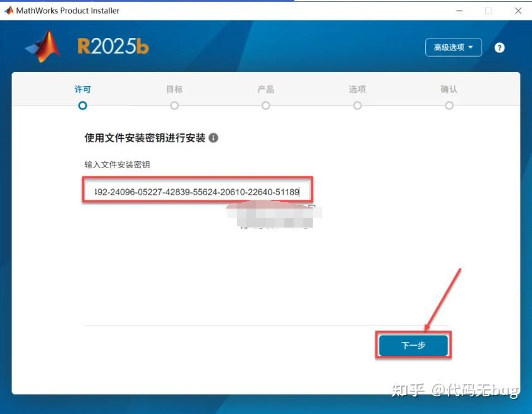Click the MATLAB logo icon

click(x=39, y=46)
